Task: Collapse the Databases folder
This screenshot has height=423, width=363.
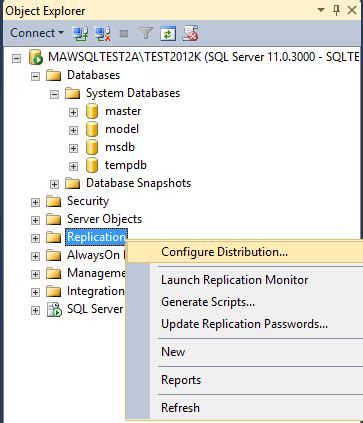Action: pyautogui.click(x=35, y=76)
